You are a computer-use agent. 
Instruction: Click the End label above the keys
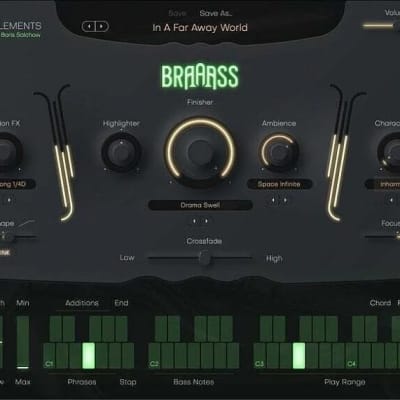(121, 303)
